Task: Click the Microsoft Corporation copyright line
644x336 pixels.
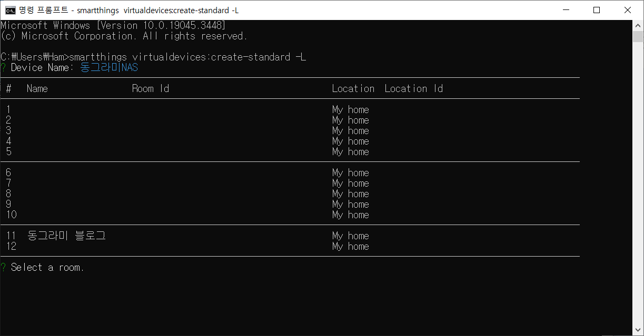Action: tap(124, 36)
